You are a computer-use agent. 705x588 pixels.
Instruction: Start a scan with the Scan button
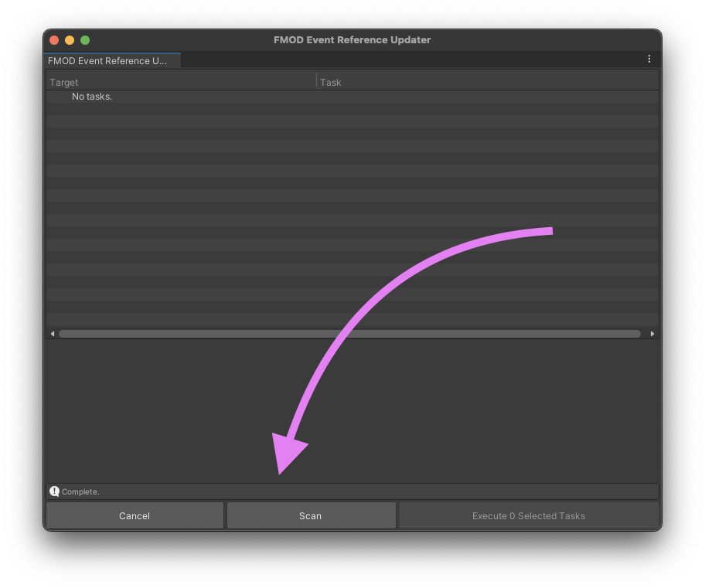(x=311, y=515)
